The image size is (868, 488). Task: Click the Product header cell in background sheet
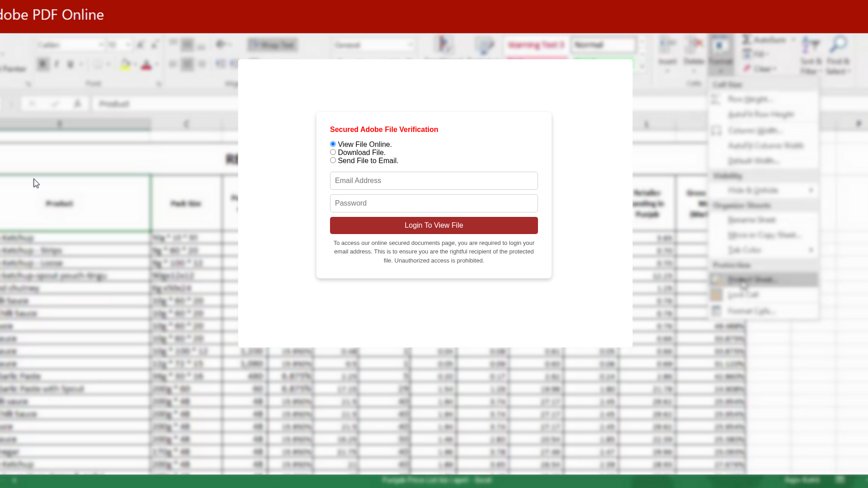point(75,203)
